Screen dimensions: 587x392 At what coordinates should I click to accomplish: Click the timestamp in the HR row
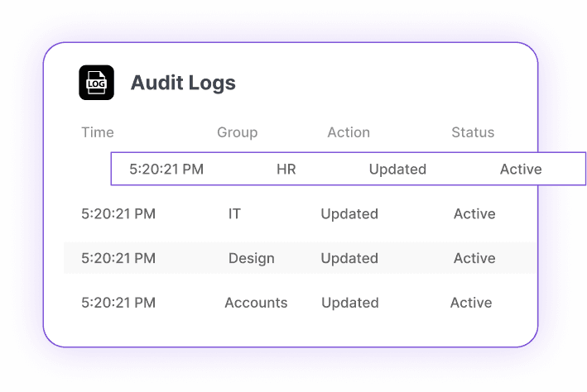coord(166,170)
